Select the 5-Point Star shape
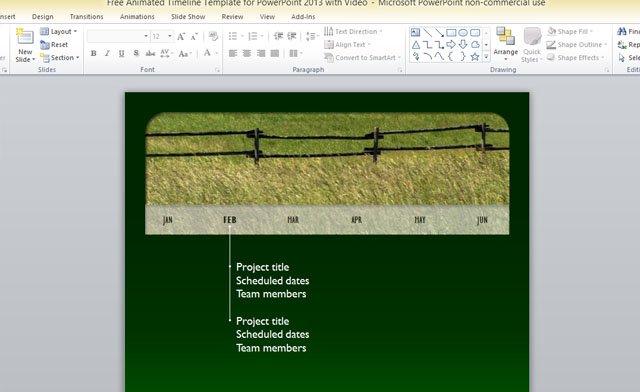This screenshot has height=392, width=640. [x=475, y=56]
